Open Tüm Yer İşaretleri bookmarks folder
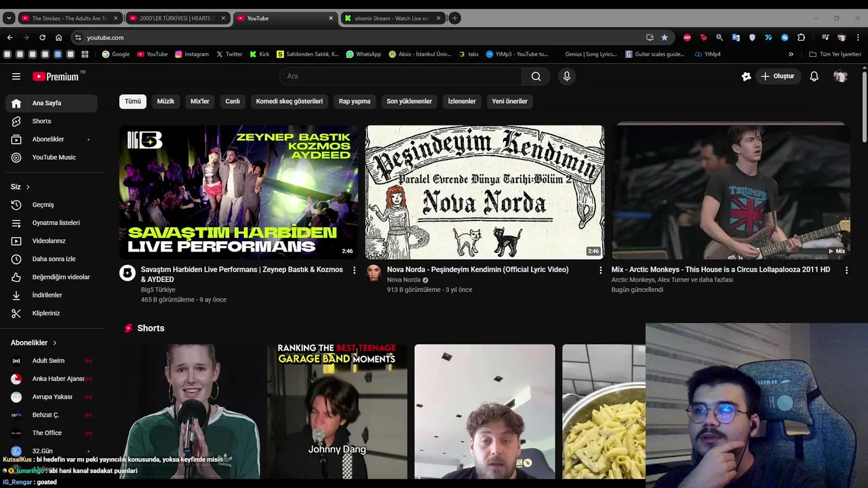Image resolution: width=868 pixels, height=488 pixels. pos(835,54)
